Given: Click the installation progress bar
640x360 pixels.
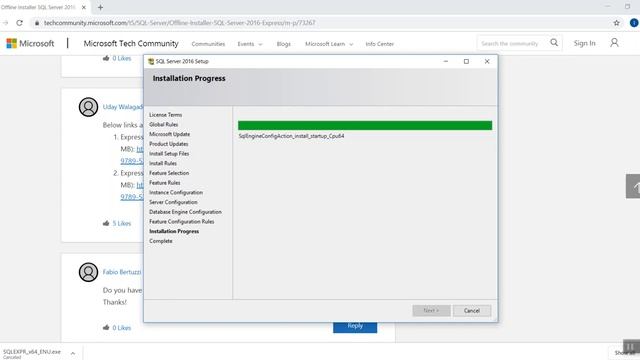Looking at the screenshot, I should 365,125.
